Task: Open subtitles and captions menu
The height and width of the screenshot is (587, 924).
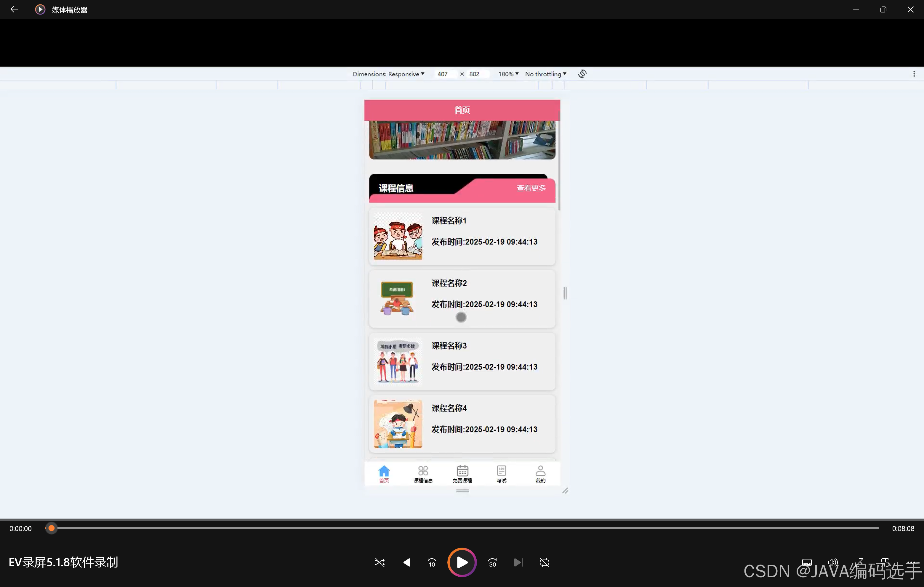Action: click(x=807, y=562)
